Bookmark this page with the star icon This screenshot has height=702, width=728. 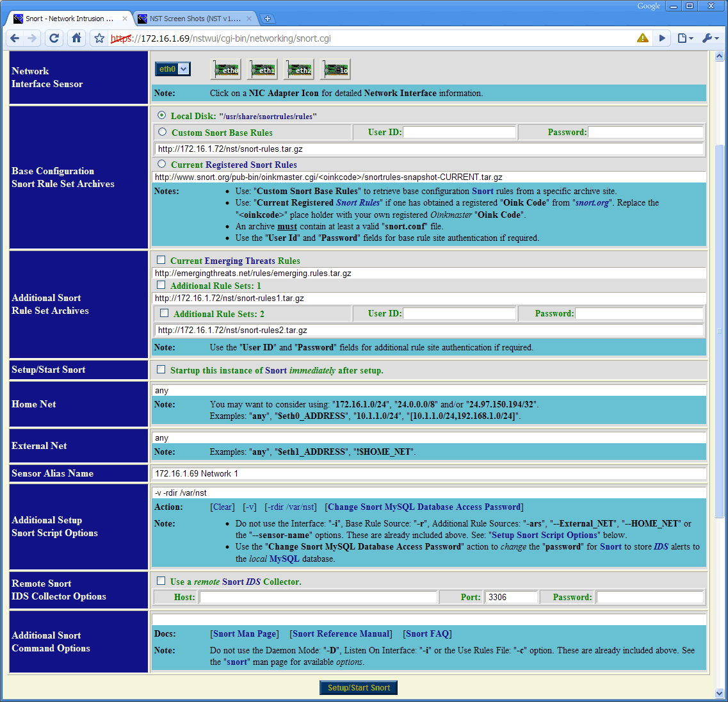pyautogui.click(x=99, y=38)
